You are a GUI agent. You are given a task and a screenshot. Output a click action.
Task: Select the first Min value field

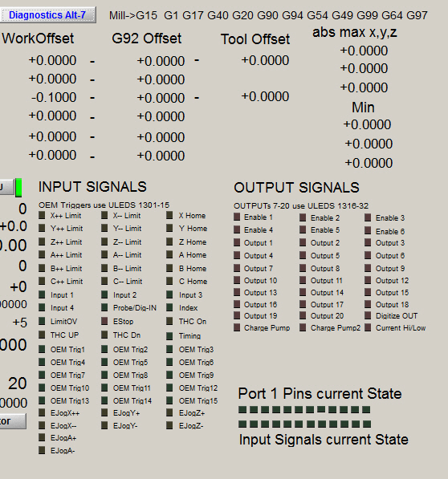tap(367, 124)
